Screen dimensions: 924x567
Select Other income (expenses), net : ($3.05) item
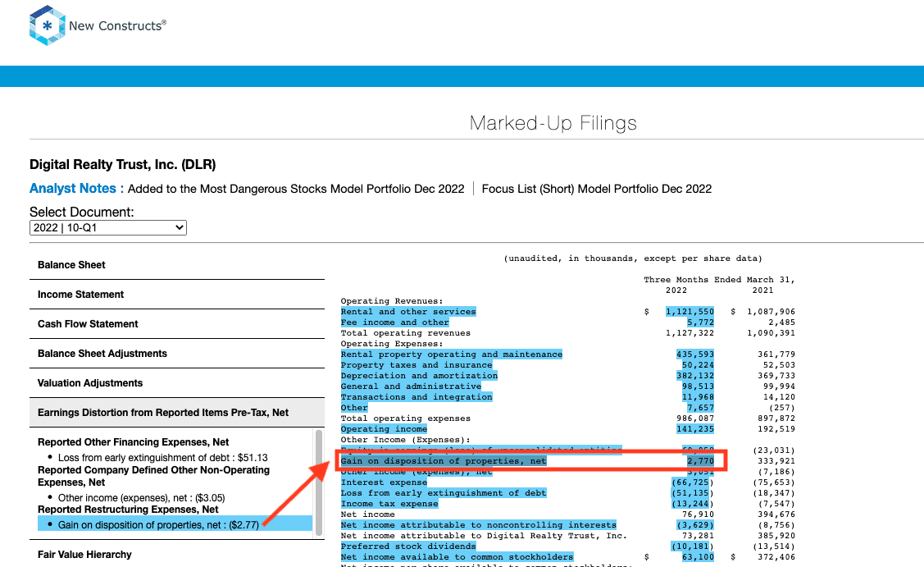point(141,498)
